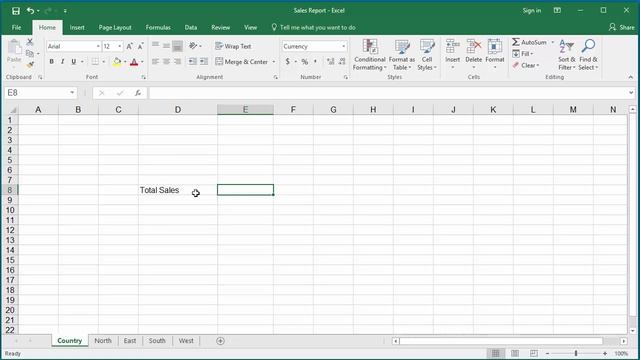Image resolution: width=640 pixels, height=360 pixels.
Task: Select the Format Painter brush
Action: [30, 64]
